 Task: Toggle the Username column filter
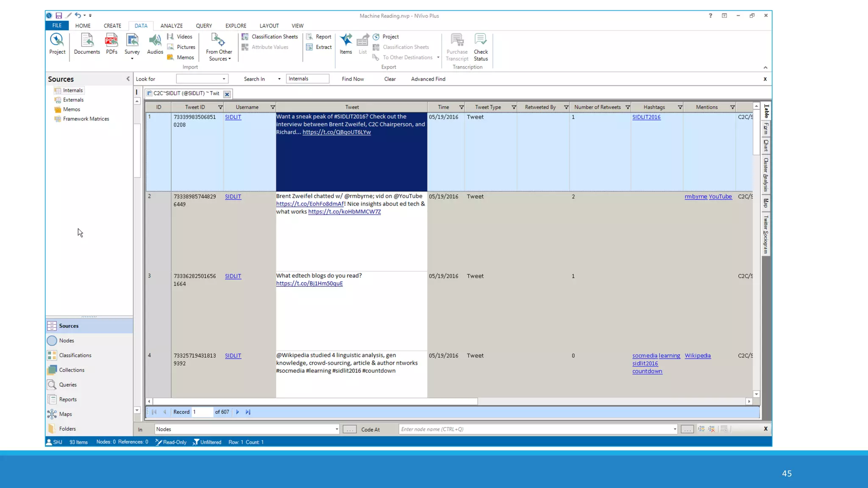(273, 107)
